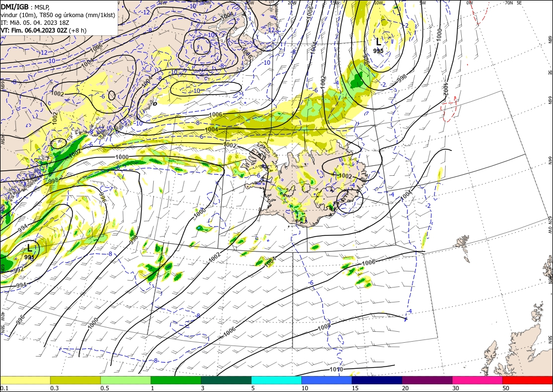This screenshot has height=392, width=553.
Task: Click the 'IT: Mið. 05. 04. 2023 18Z' line
Action: click(x=35, y=23)
